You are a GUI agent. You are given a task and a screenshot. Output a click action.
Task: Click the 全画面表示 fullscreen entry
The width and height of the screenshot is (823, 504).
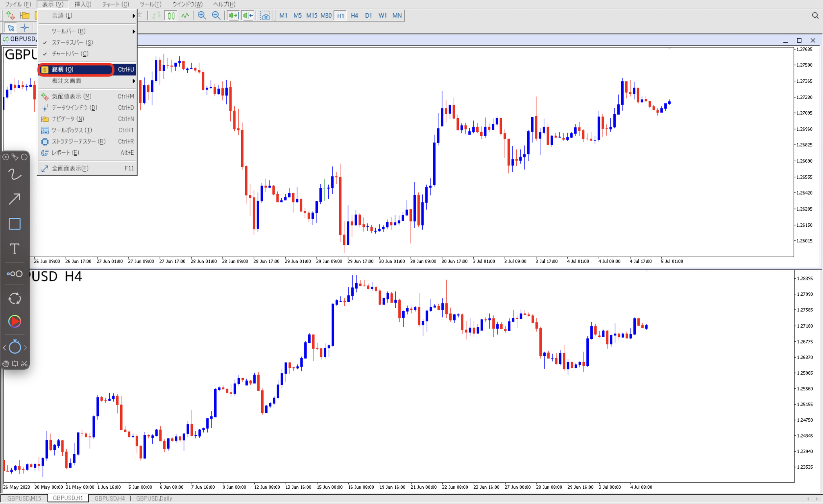point(70,168)
